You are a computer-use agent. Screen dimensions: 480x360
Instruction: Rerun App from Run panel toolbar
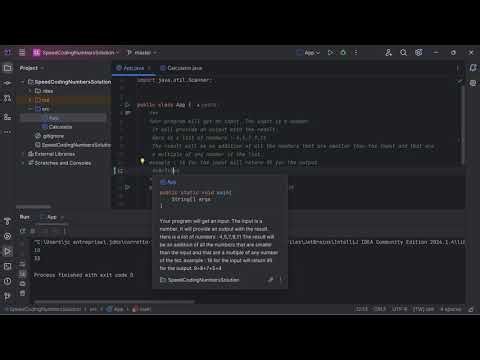(x=23, y=231)
